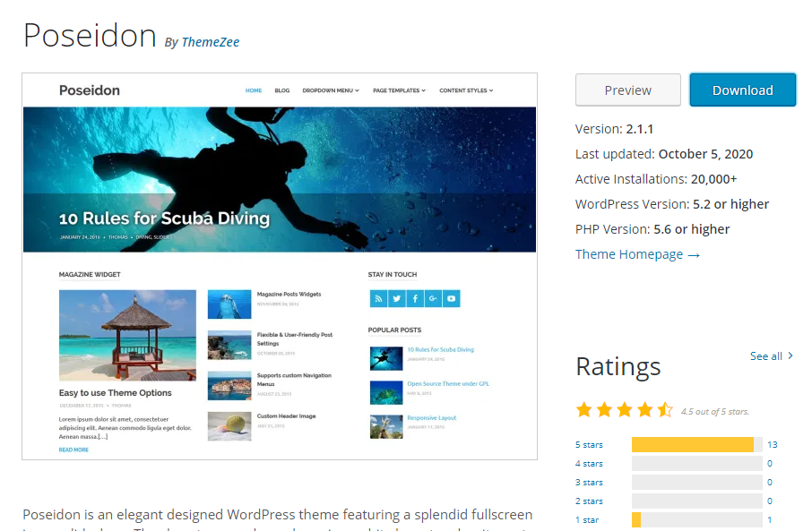Click the 4 stars empty rating bar
This screenshot has height=531, width=812.
click(697, 463)
